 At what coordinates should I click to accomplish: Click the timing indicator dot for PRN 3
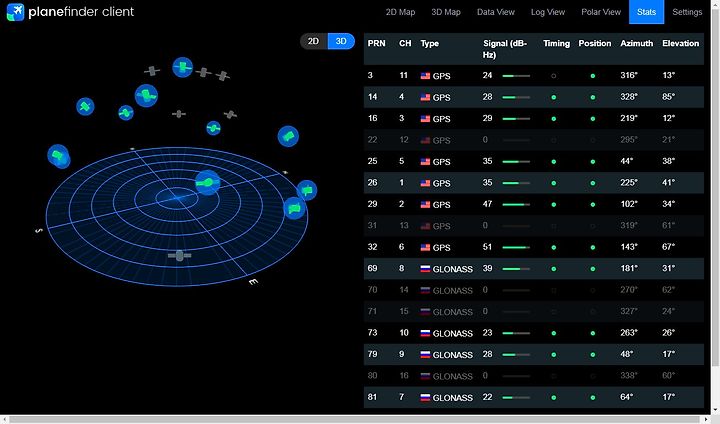click(554, 76)
